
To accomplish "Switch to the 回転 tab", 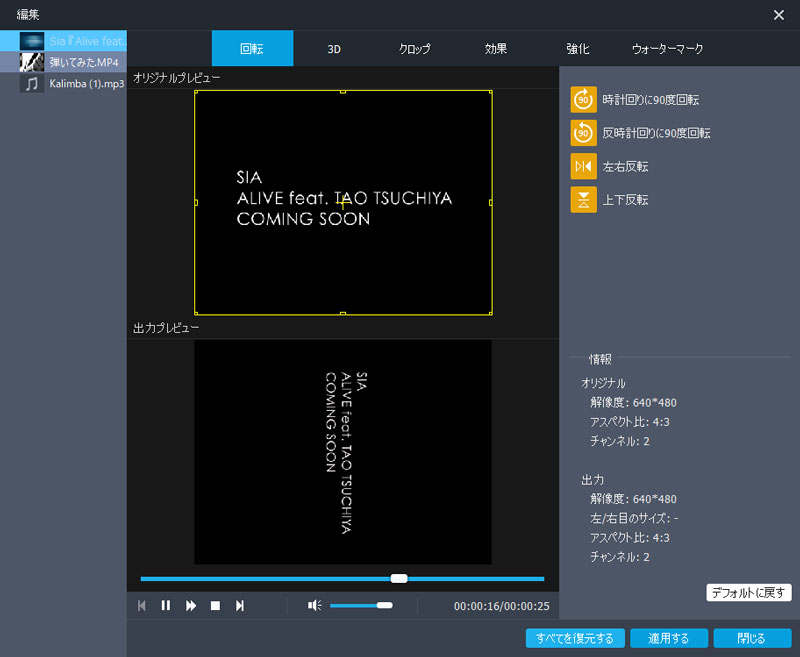I will pos(253,48).
